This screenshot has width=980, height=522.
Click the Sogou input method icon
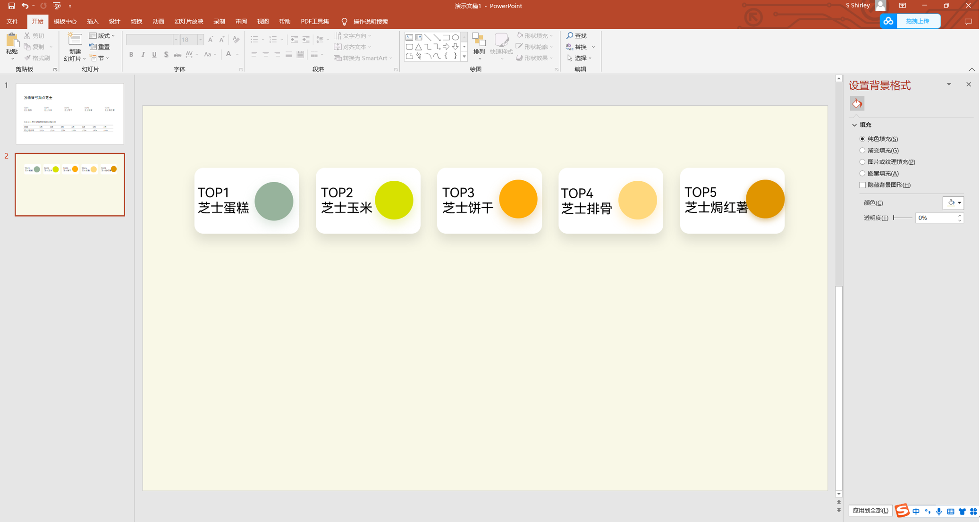click(902, 511)
